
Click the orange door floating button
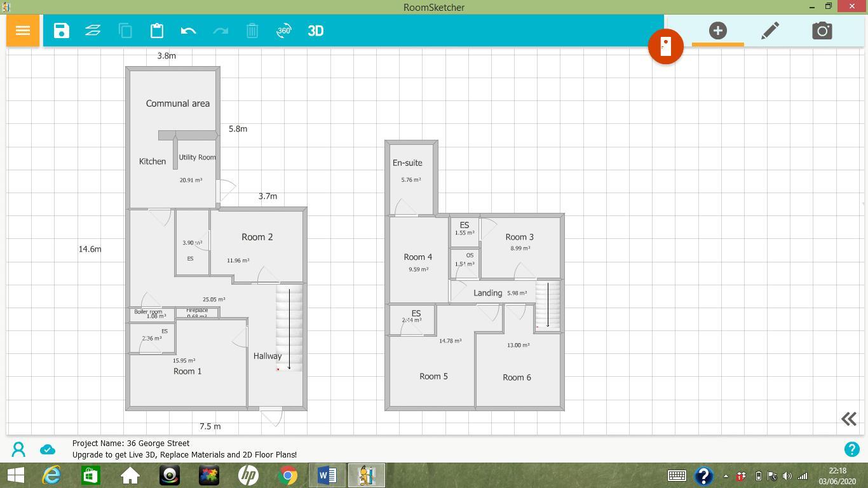(x=665, y=46)
